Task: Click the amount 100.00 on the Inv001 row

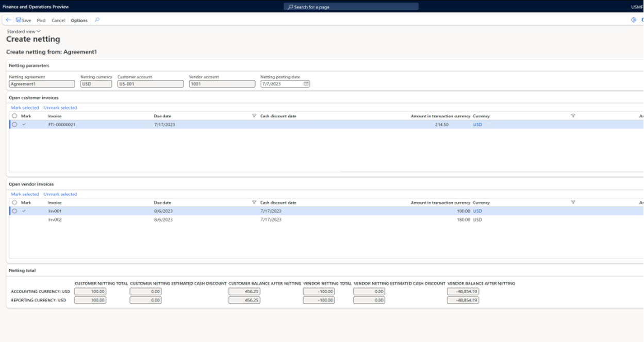Action: (x=464, y=211)
